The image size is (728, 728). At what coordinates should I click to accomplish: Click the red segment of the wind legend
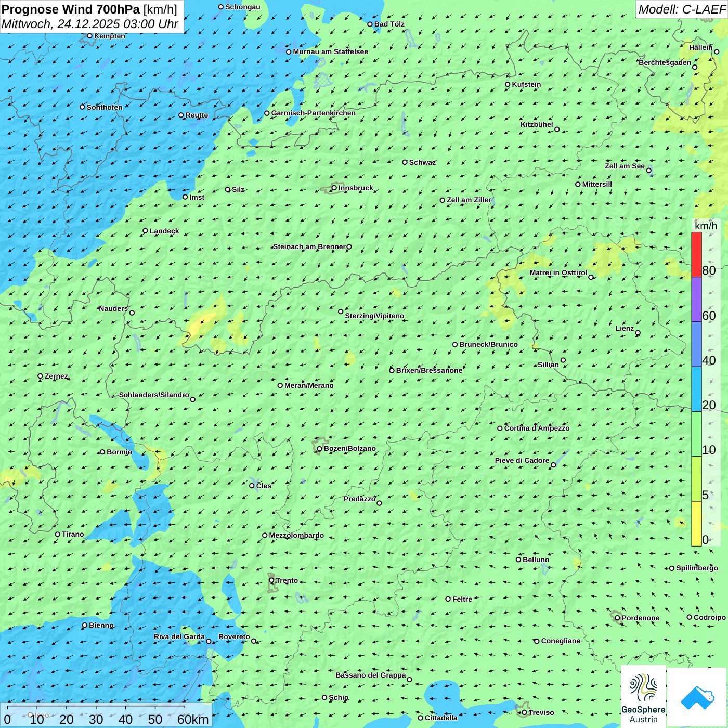click(696, 254)
